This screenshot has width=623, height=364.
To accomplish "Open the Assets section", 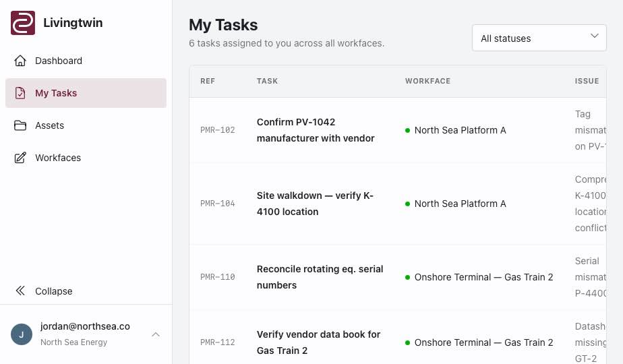I will pyautogui.click(x=86, y=125).
